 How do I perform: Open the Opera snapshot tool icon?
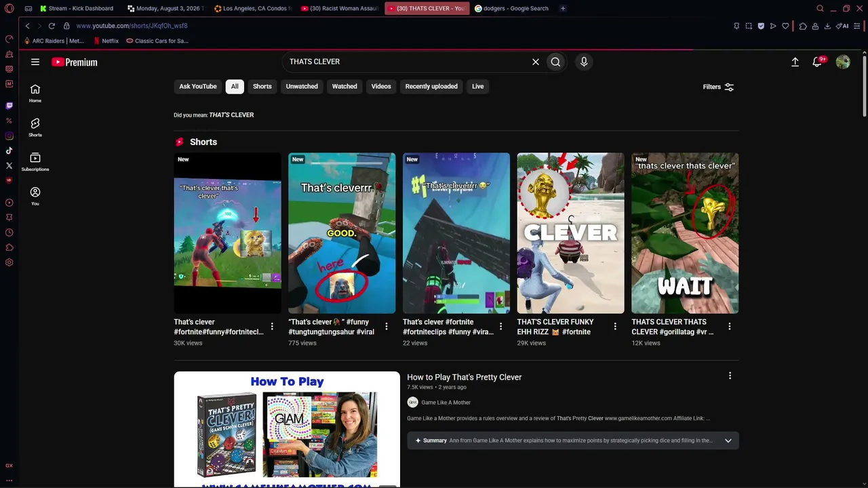(749, 26)
